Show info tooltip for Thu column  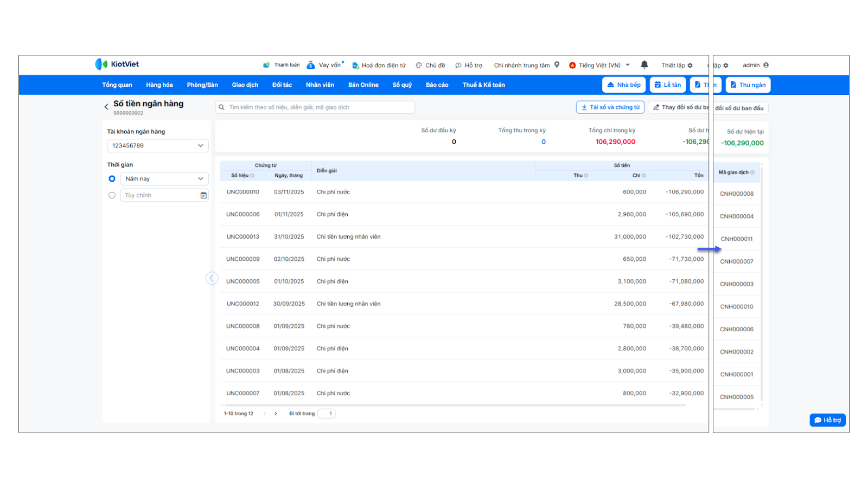pos(586,176)
